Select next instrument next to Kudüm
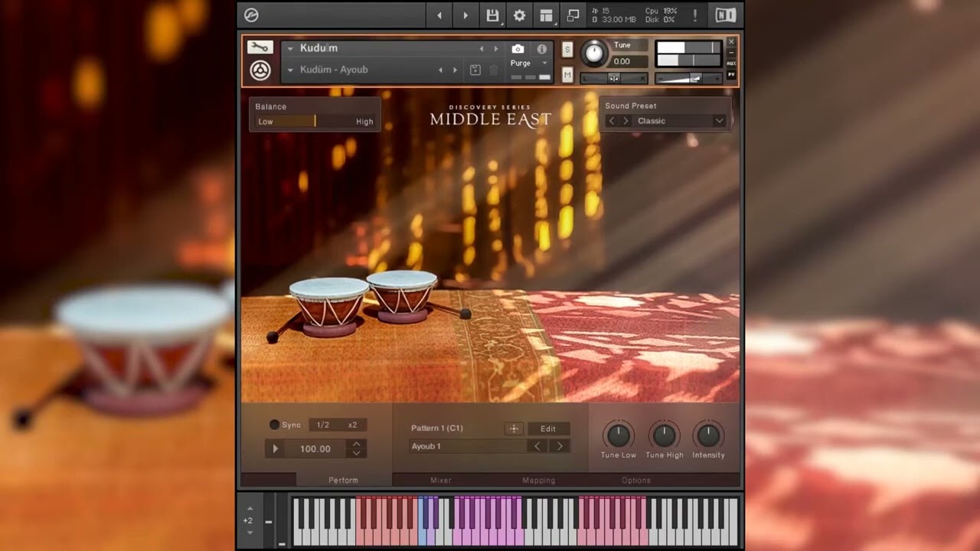This screenshot has height=551, width=980. click(x=495, y=48)
